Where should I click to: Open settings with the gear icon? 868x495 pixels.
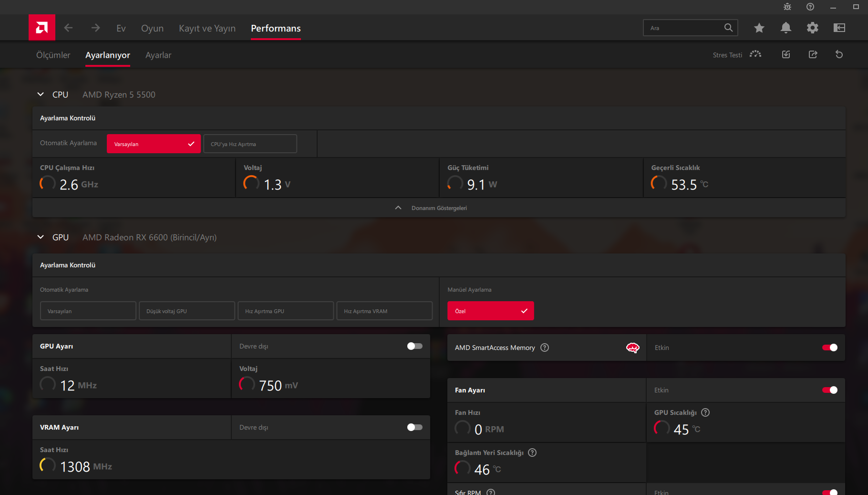tap(813, 28)
